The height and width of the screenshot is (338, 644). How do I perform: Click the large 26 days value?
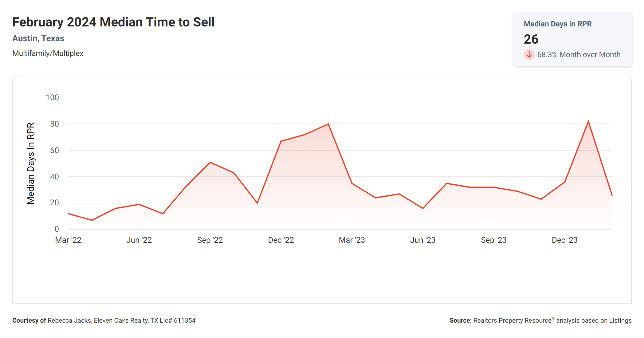pos(531,39)
